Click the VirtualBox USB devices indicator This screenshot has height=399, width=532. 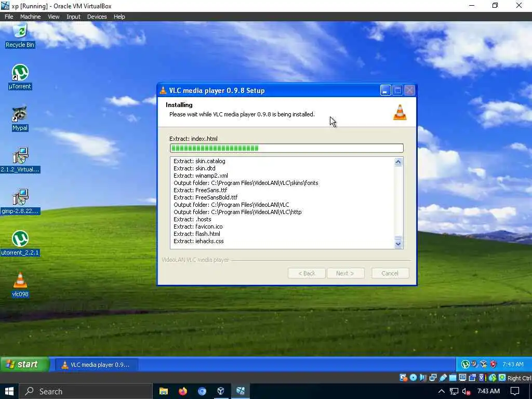coord(443,378)
